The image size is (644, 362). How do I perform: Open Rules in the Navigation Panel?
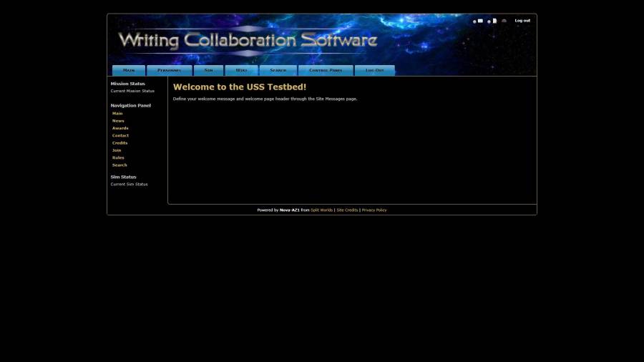click(x=118, y=157)
